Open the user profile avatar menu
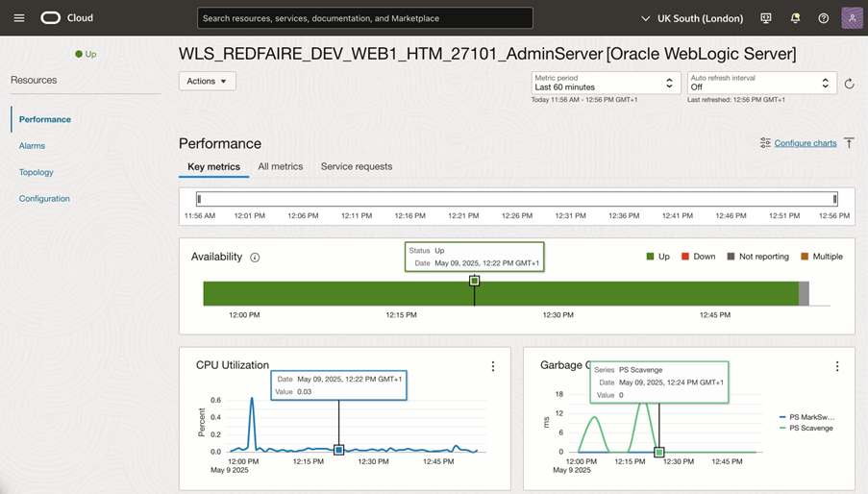The height and width of the screenshot is (494, 868). coord(851,18)
